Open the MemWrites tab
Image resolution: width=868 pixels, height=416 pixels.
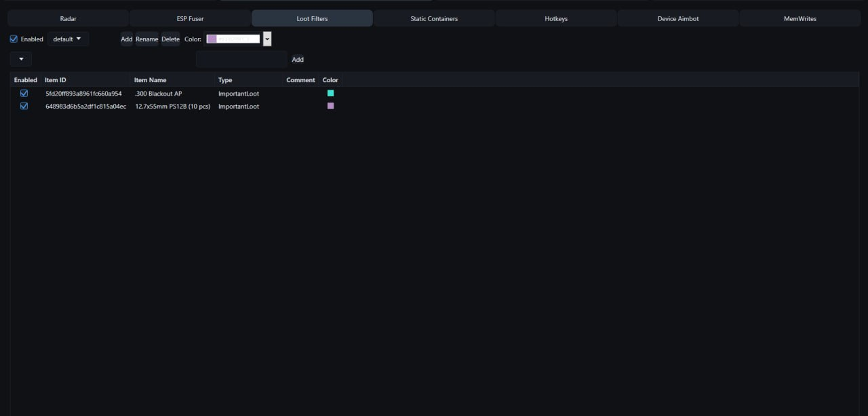tap(800, 18)
